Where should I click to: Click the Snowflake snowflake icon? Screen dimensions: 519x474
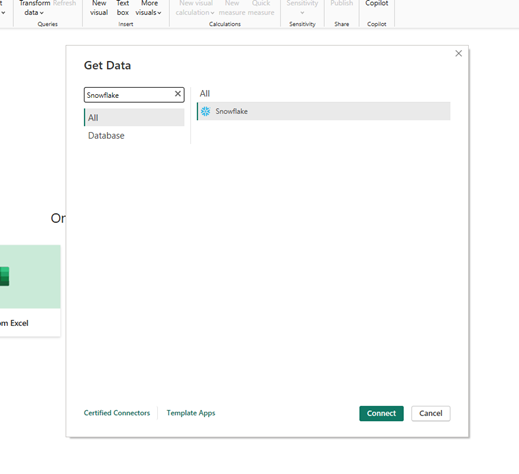tap(206, 111)
